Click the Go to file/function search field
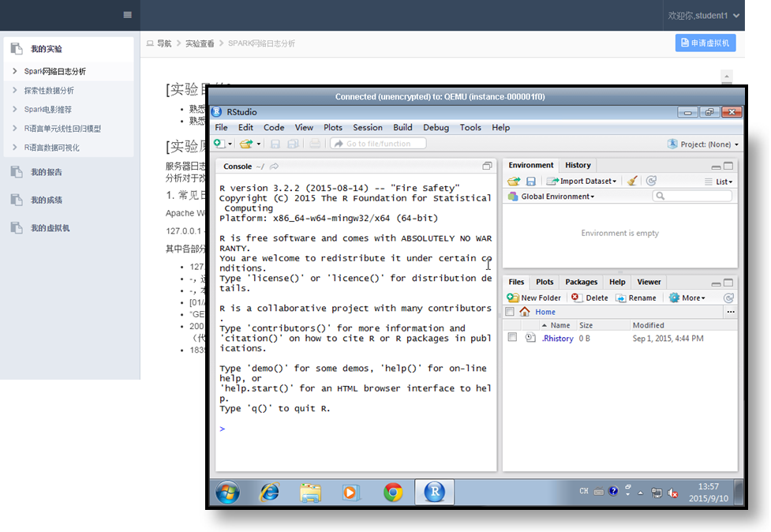Screen dimensions: 771x532 pos(378,144)
